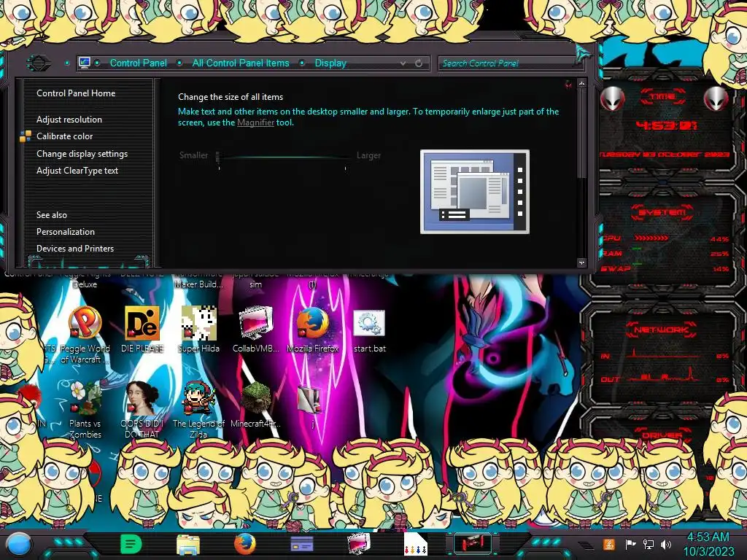Click the Smaller-Larger size slider track

point(282,156)
